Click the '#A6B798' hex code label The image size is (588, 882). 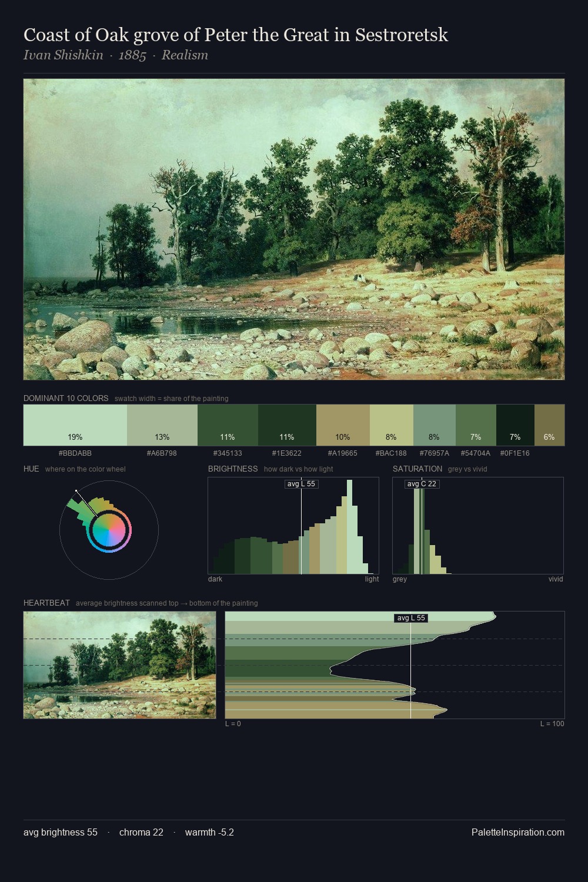click(x=162, y=453)
